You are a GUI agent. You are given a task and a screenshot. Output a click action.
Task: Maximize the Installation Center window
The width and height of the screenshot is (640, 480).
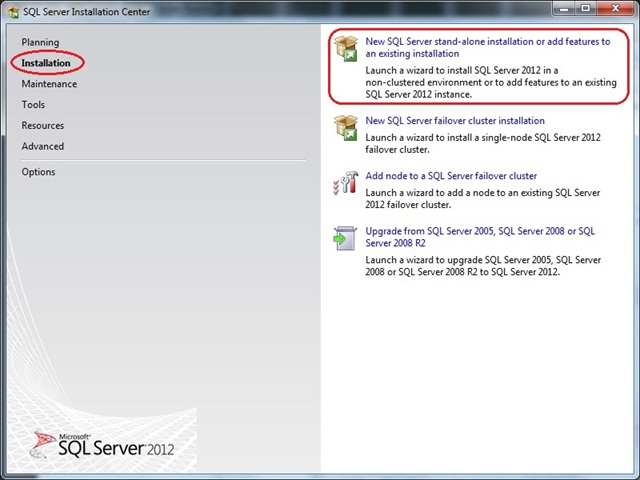click(586, 8)
